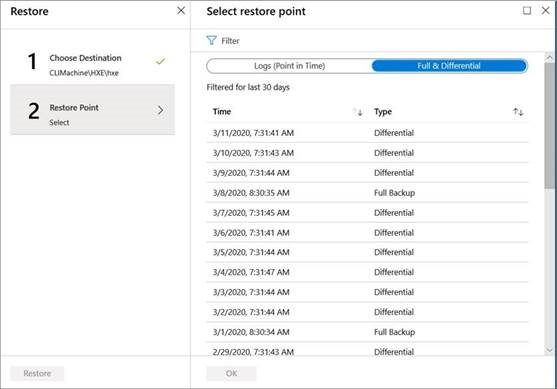Select restore point 3/9/2020, 7:31:44 AM
557x389 pixels.
(367, 173)
